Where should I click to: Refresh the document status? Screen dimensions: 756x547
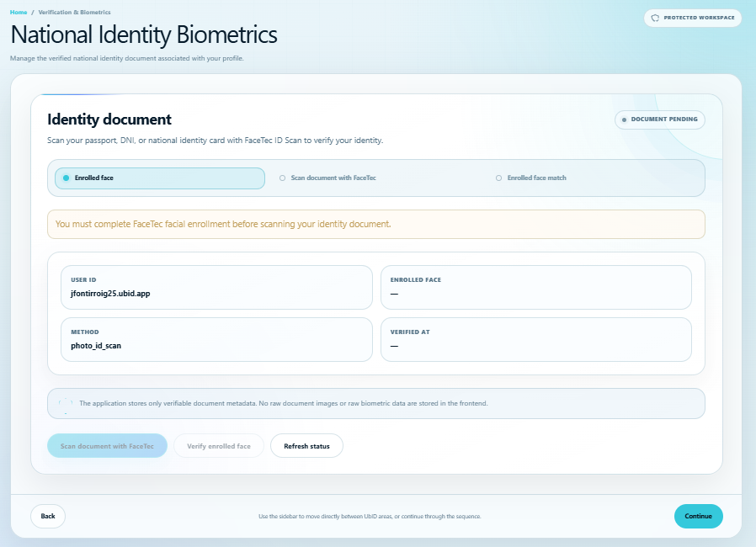click(x=306, y=446)
